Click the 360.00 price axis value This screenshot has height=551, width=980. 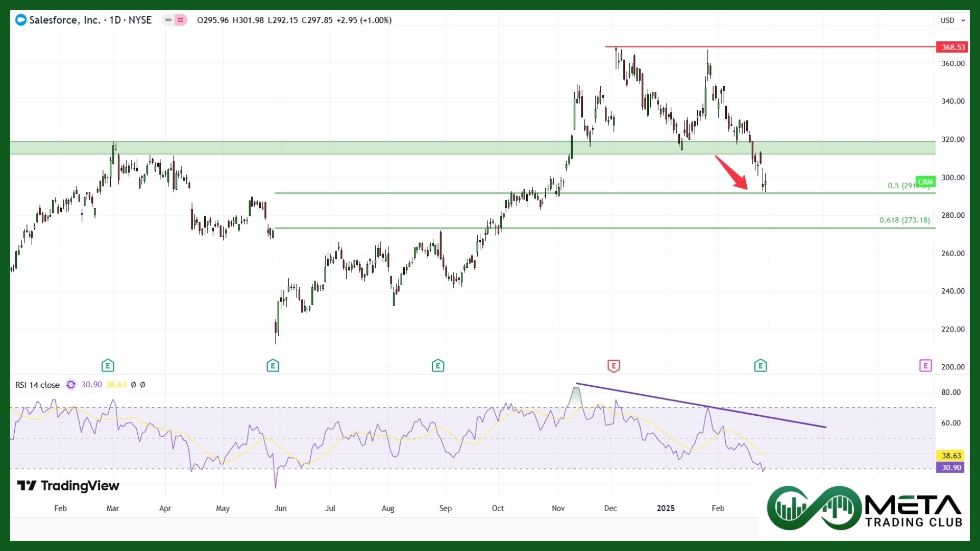pos(953,63)
